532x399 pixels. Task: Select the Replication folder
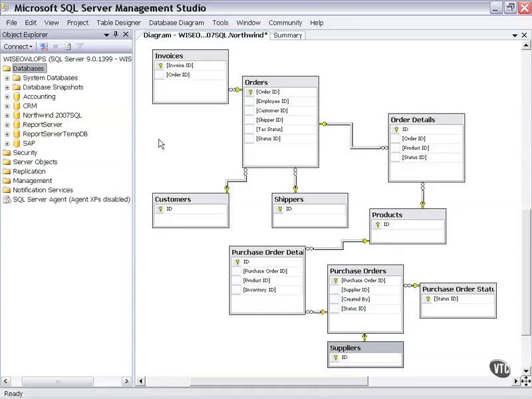coord(29,172)
